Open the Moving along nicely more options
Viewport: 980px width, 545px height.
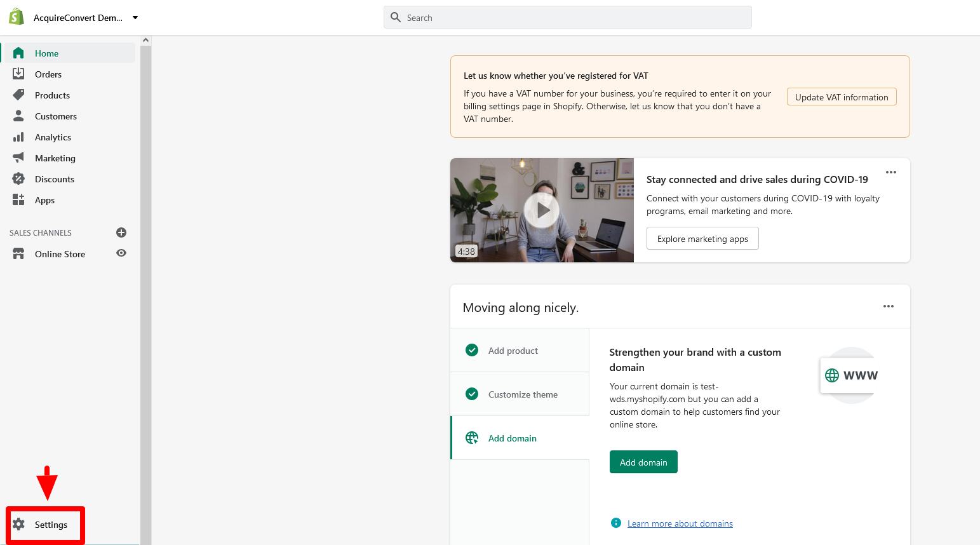[x=888, y=306]
